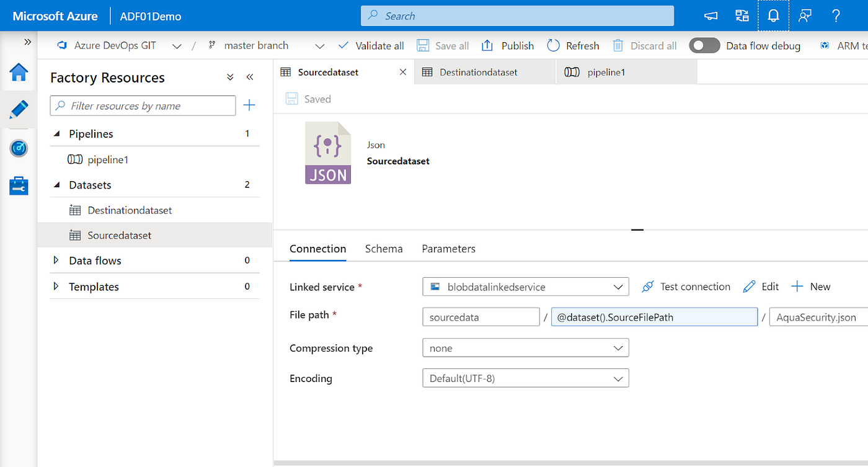Click the ADF01Demo factory name
868x467 pixels.
[151, 16]
